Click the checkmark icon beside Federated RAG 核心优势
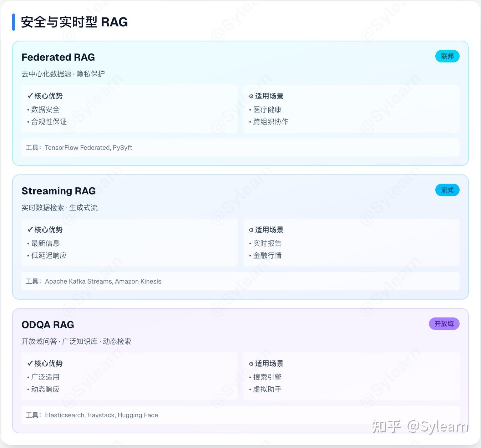The height and width of the screenshot is (448, 481). [30, 96]
